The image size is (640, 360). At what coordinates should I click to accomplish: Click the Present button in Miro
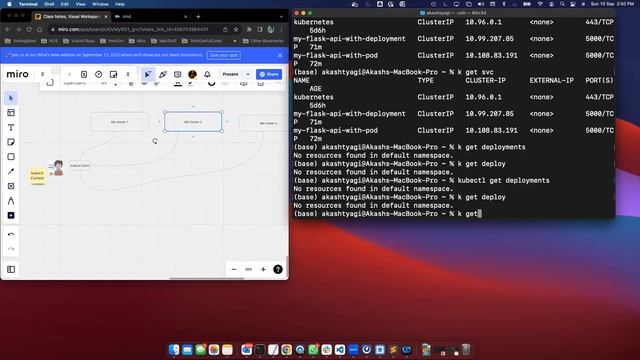pyautogui.click(x=230, y=74)
